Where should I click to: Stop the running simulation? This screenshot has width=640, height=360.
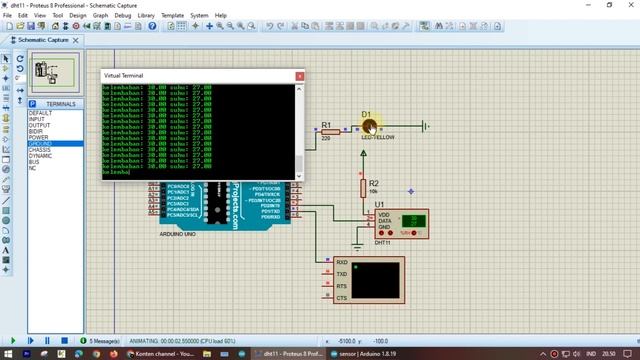[x=64, y=340]
